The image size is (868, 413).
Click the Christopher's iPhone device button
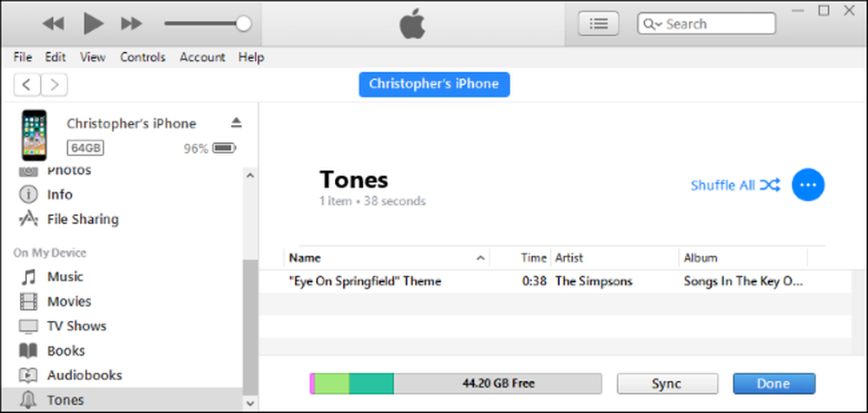434,84
